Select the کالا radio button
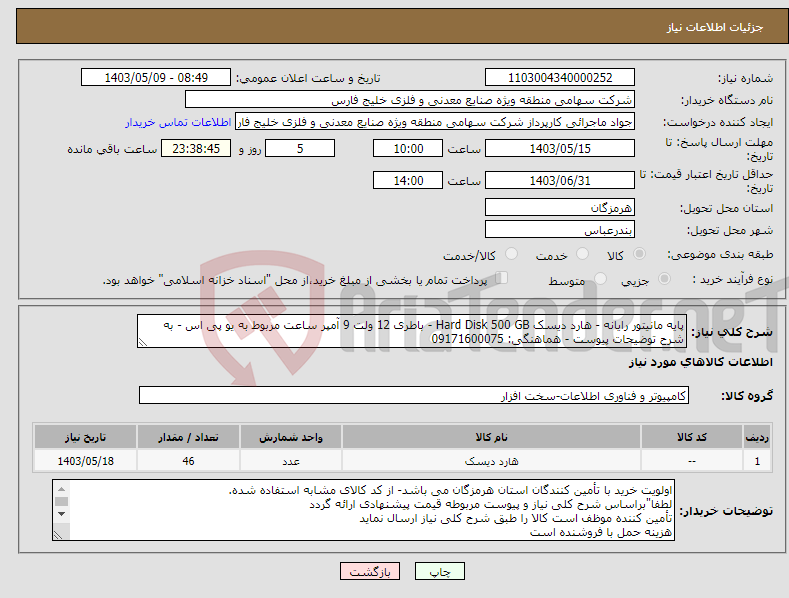The width and height of the screenshot is (789, 598). pos(640,254)
